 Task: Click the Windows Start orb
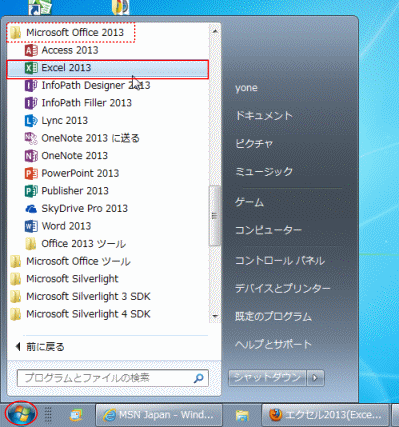[21, 414]
